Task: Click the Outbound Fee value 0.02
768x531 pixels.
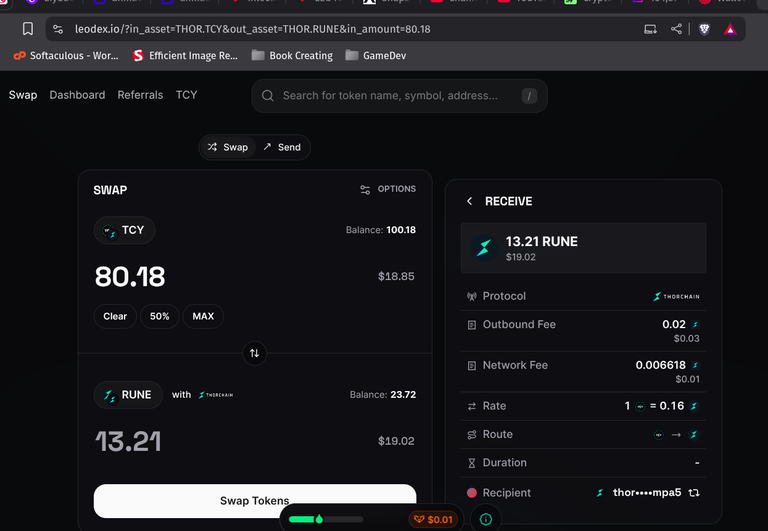Action: pyautogui.click(x=674, y=325)
